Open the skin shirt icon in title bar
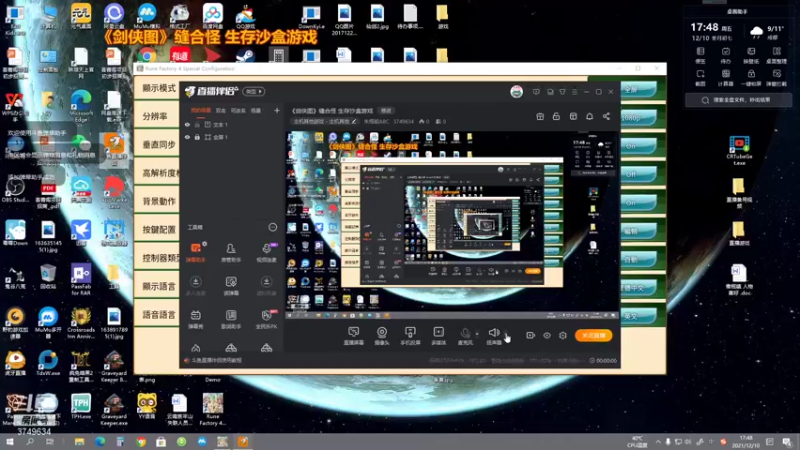 [562, 92]
